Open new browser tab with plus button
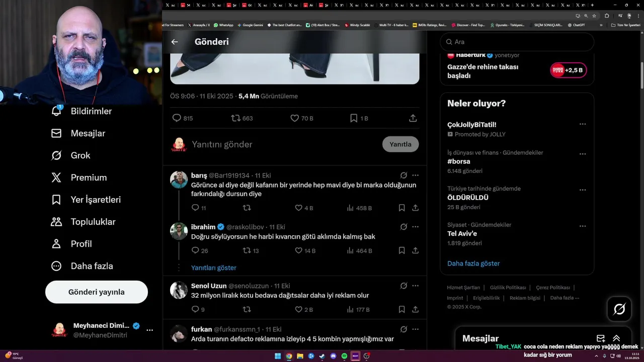This screenshot has width=644, height=362. [x=592, y=5]
